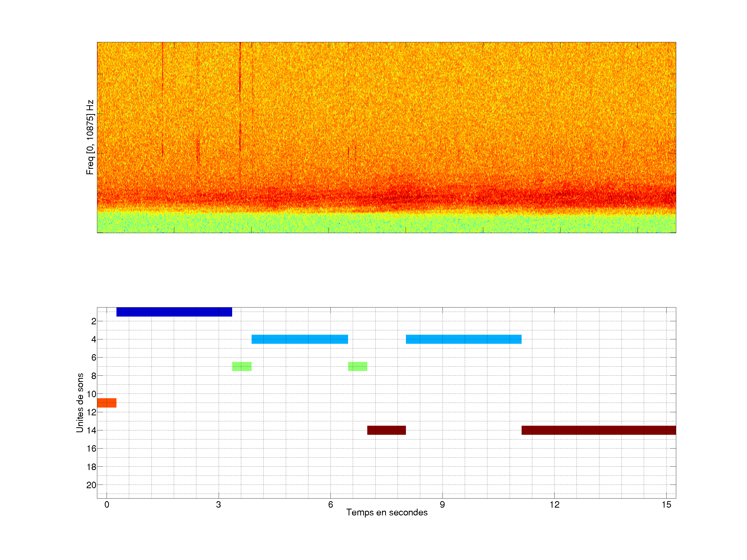Click the 3 tick label on the time axis

pyautogui.click(x=218, y=505)
